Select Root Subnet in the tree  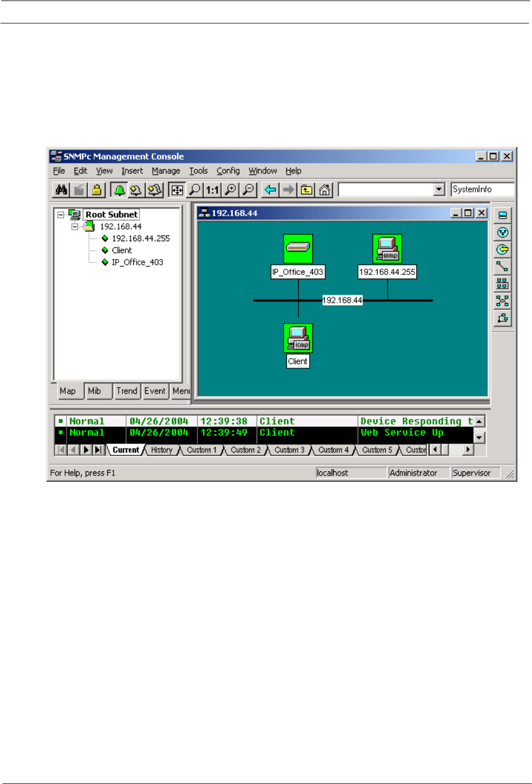(111, 215)
